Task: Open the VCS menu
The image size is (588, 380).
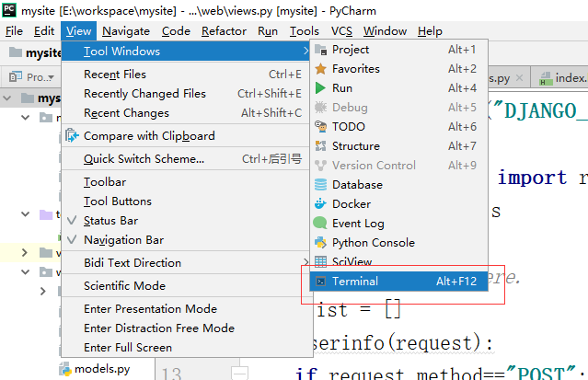Action: 341,31
